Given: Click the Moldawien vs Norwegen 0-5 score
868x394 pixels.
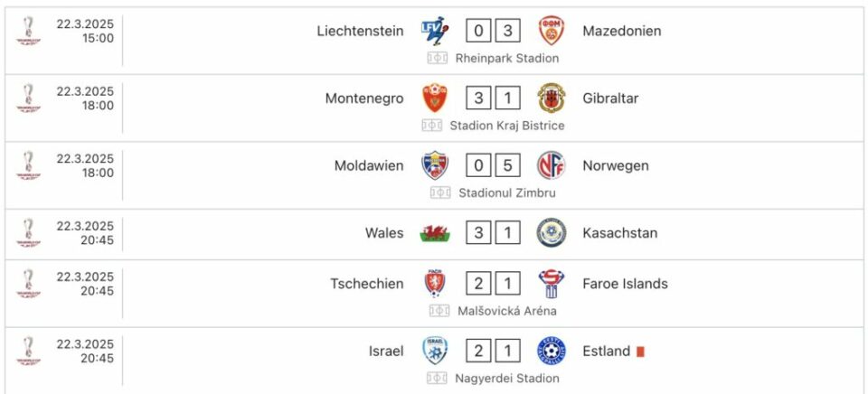Looking at the screenshot, I should [x=494, y=165].
